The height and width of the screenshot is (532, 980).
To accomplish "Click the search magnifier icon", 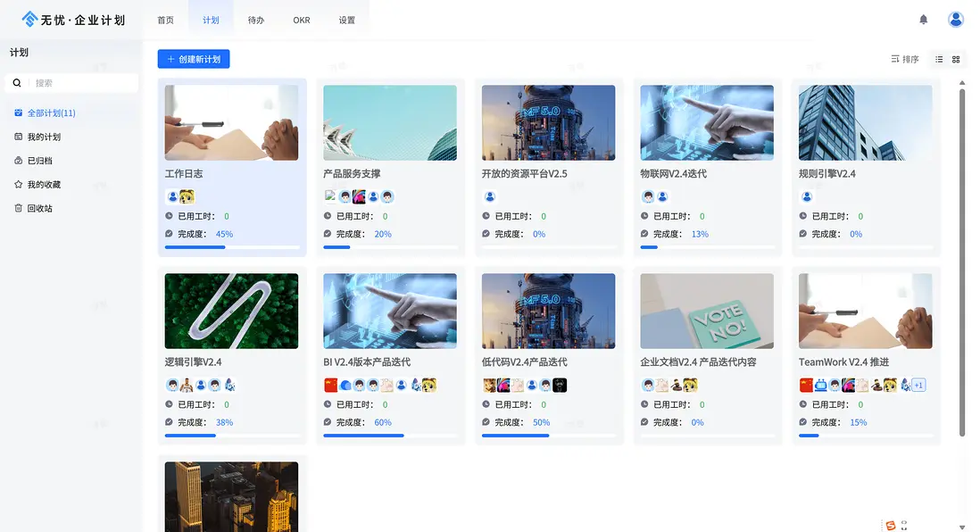I will coord(18,82).
